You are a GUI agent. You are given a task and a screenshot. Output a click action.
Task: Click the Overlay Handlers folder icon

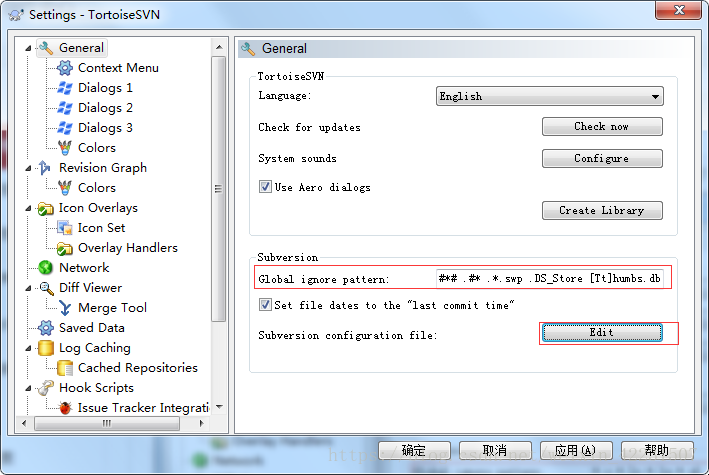pyautogui.click(x=65, y=248)
